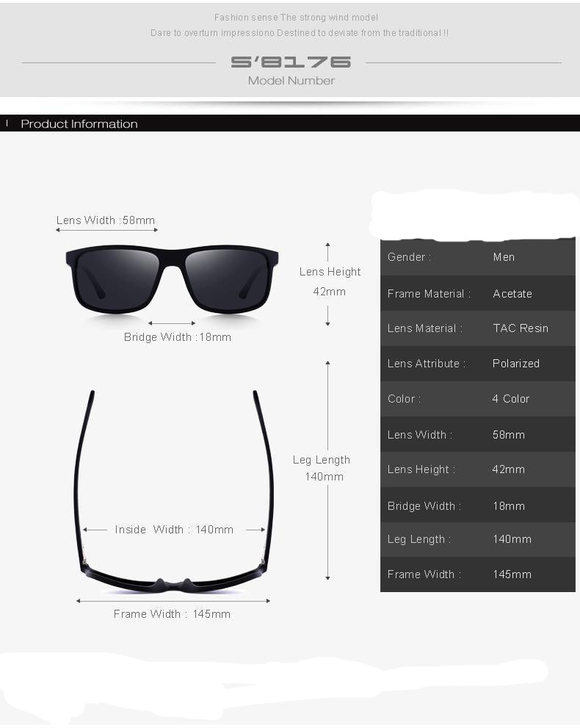Click the 'Leg Length 140mm' diagram label
This screenshot has width=580, height=728.
pos(322,468)
